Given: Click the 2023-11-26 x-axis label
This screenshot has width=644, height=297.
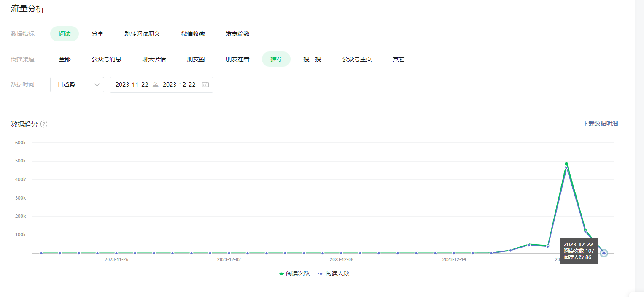Looking at the screenshot, I should click(x=116, y=259).
